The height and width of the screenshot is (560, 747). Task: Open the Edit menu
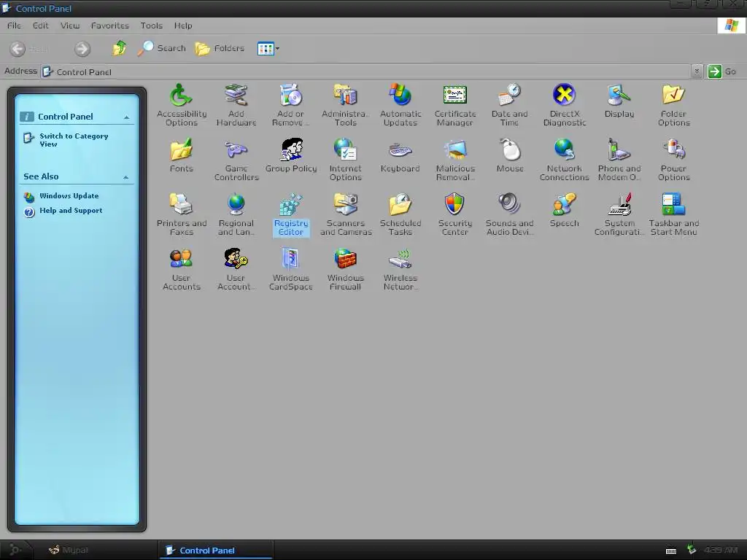41,26
